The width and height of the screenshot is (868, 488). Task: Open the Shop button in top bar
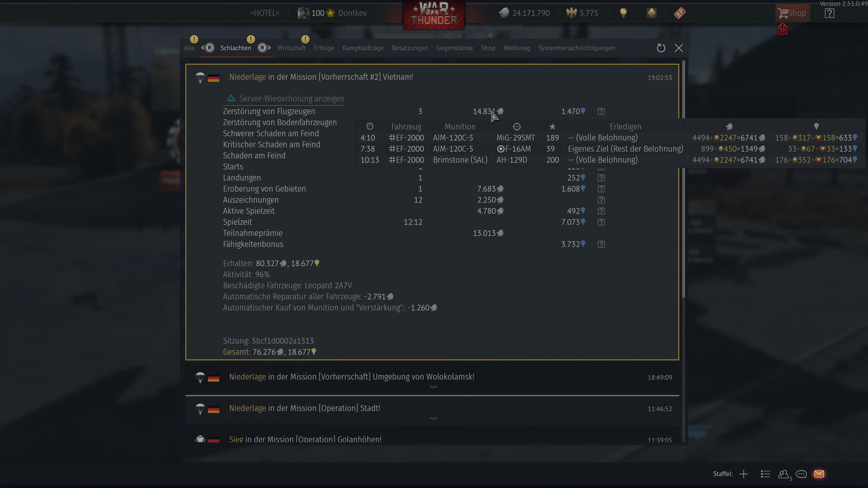click(x=792, y=13)
